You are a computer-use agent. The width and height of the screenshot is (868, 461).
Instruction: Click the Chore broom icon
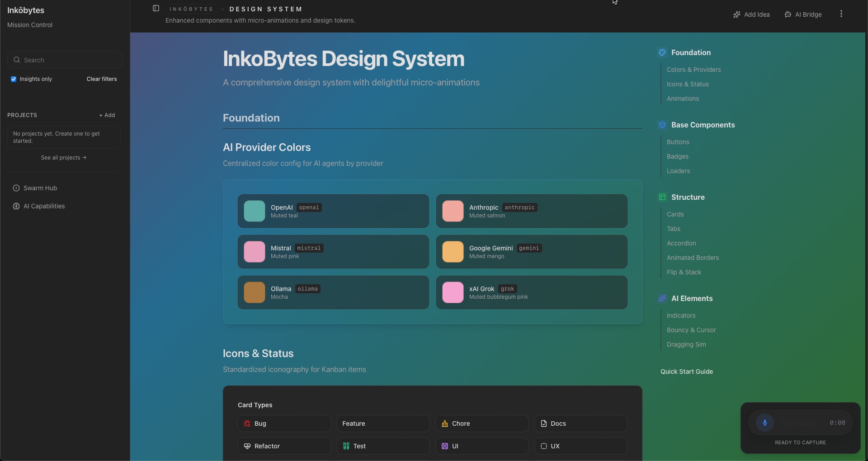(445, 423)
